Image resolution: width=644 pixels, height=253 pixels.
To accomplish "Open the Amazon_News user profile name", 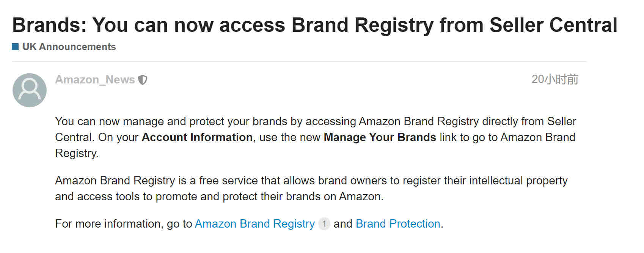I will pos(95,80).
